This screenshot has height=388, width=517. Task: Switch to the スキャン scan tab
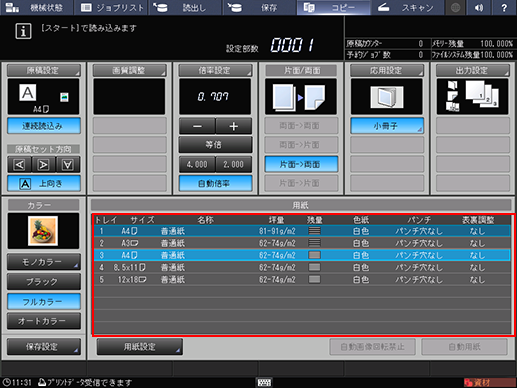407,7
